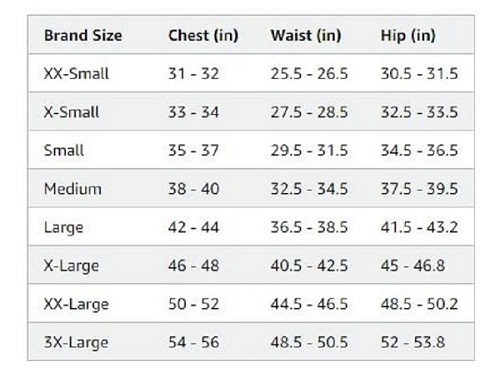
Task: Select the Medium size row label
Action: pyautogui.click(x=73, y=189)
